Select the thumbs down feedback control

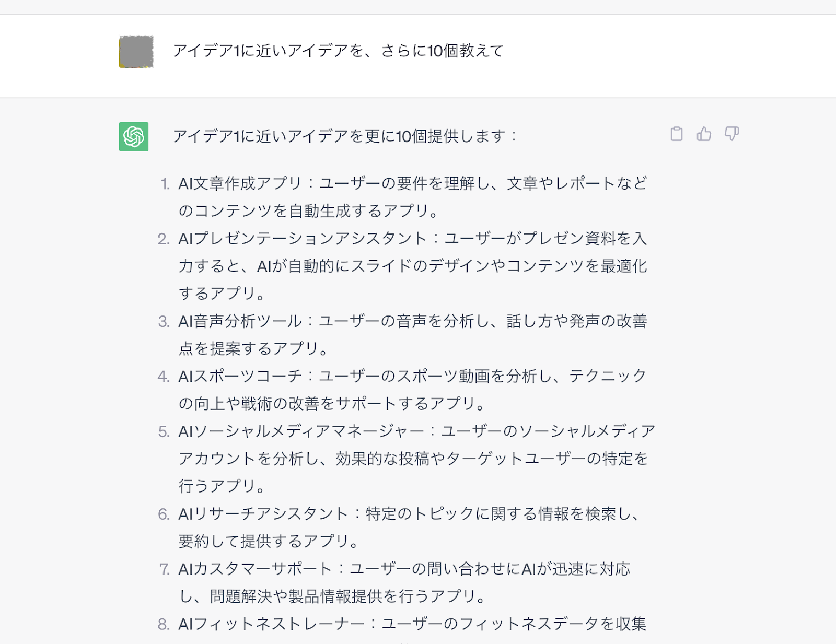tap(731, 134)
